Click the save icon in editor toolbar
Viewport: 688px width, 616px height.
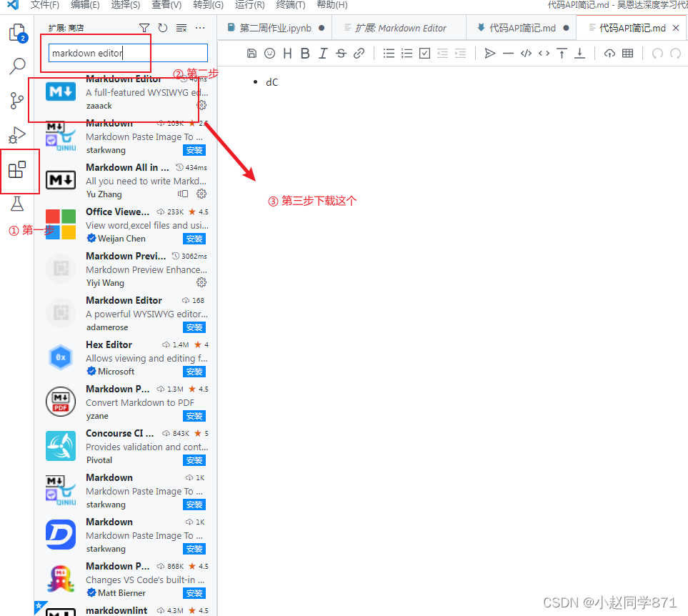click(x=251, y=53)
